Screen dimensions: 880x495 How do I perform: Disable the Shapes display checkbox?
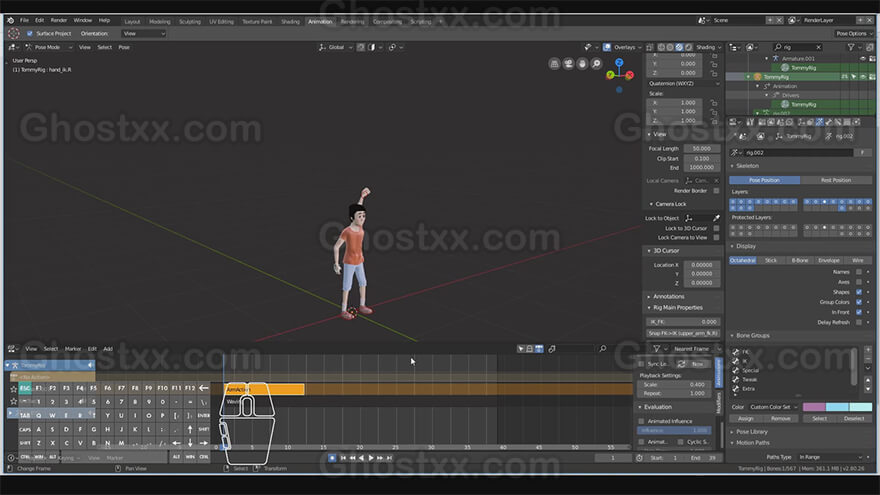click(x=859, y=292)
